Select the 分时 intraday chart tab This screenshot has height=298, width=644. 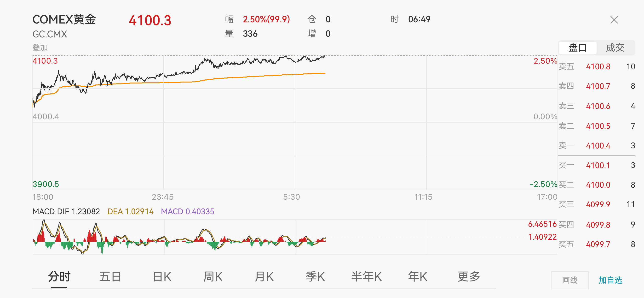click(x=59, y=277)
